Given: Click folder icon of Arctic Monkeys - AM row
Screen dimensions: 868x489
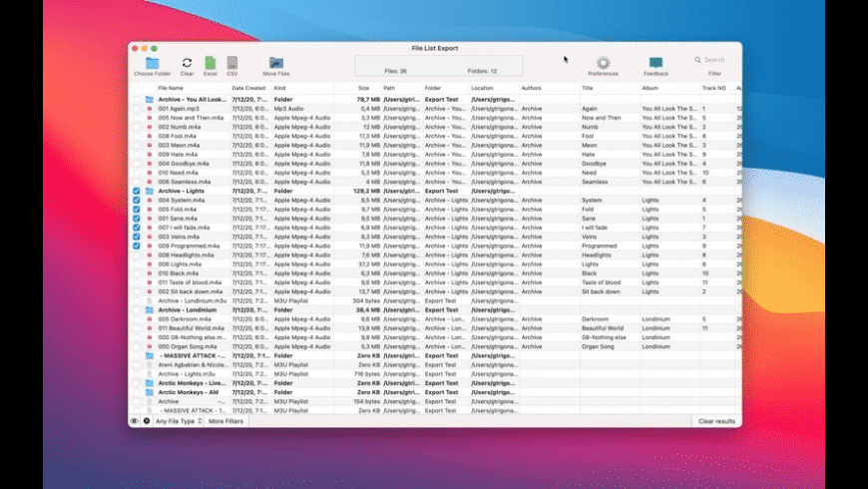Looking at the screenshot, I should coord(149,392).
